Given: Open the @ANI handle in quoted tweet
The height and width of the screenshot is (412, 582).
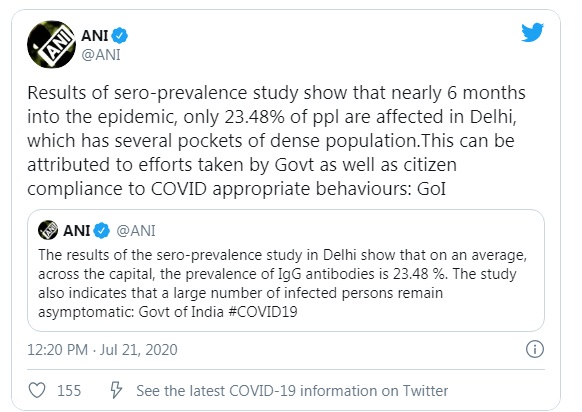Looking at the screenshot, I should click(136, 231).
